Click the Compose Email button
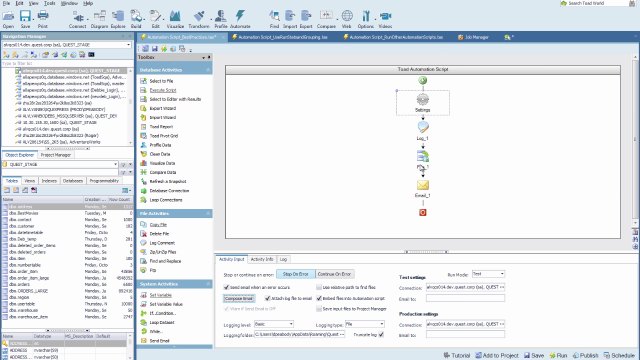 [x=239, y=298]
